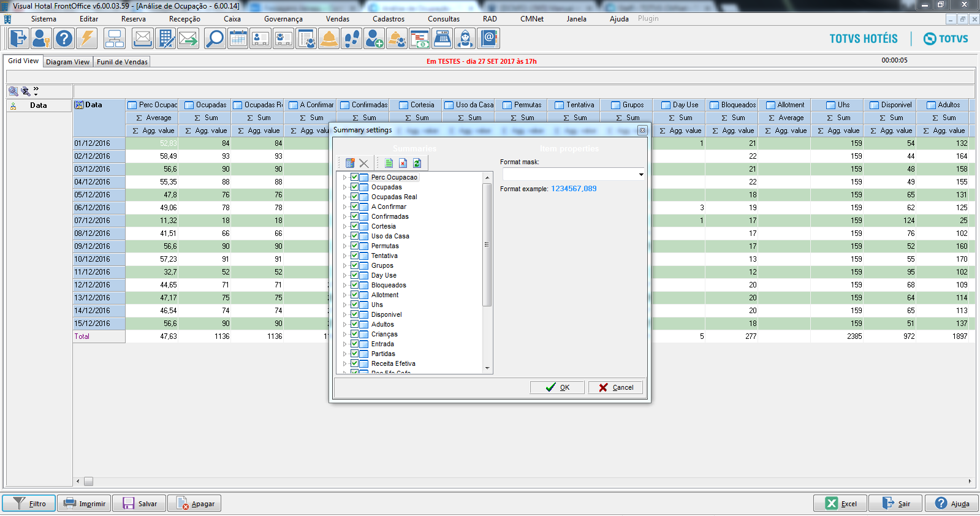Screen dimensions: 980x516
Task: Export using the Excel button
Action: pyautogui.click(x=840, y=504)
